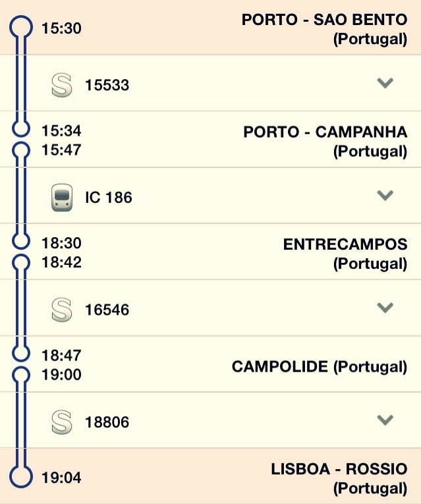Select the 18:30 arrival circle at Entrecampos
This screenshot has height=504, width=421.
tap(22, 241)
